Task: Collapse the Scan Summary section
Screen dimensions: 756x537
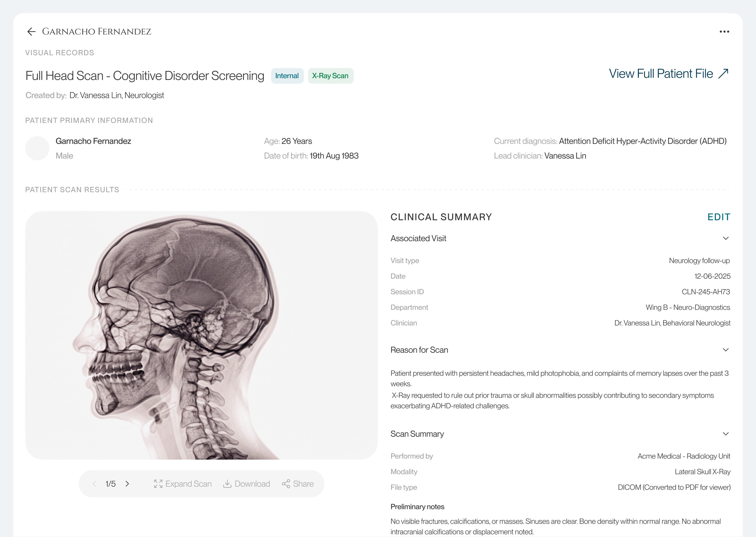Action: pyautogui.click(x=725, y=434)
